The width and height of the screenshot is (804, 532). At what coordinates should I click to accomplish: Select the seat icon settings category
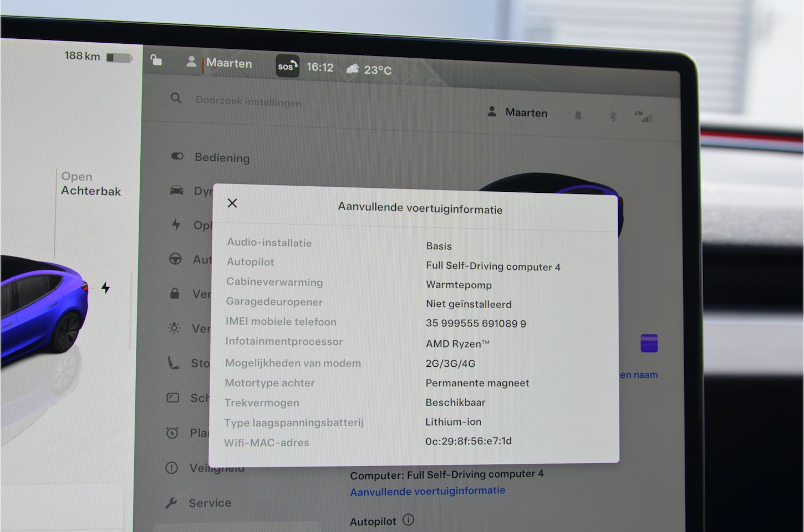point(174,363)
